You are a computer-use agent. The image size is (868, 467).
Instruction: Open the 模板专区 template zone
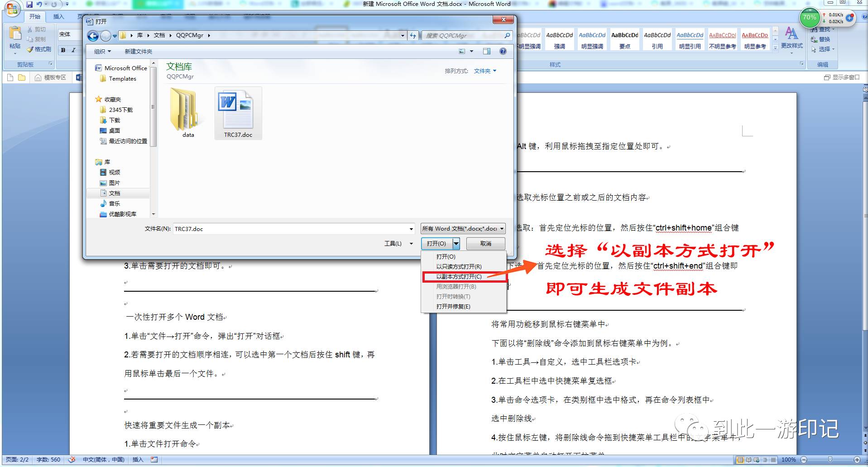(x=51, y=77)
